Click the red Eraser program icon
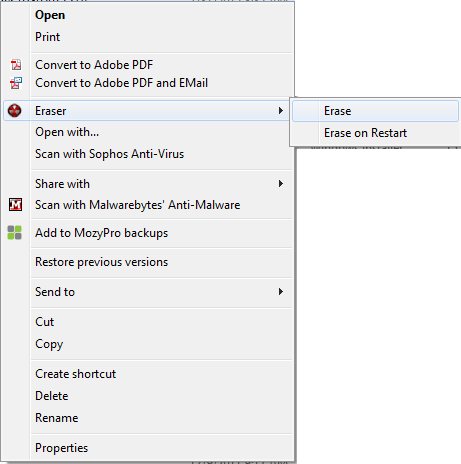This screenshot has height=464, width=461. pos(15,111)
